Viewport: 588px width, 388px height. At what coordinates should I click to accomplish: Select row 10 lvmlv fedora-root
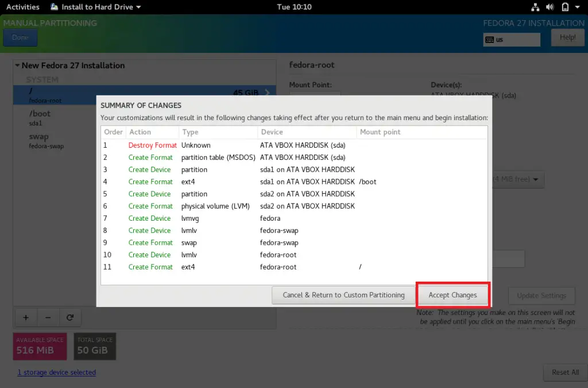tap(294, 255)
